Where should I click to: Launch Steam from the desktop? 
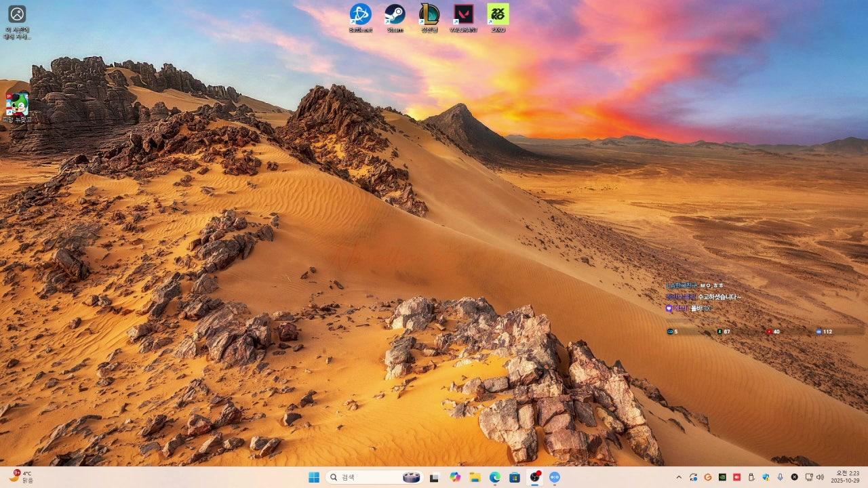395,14
